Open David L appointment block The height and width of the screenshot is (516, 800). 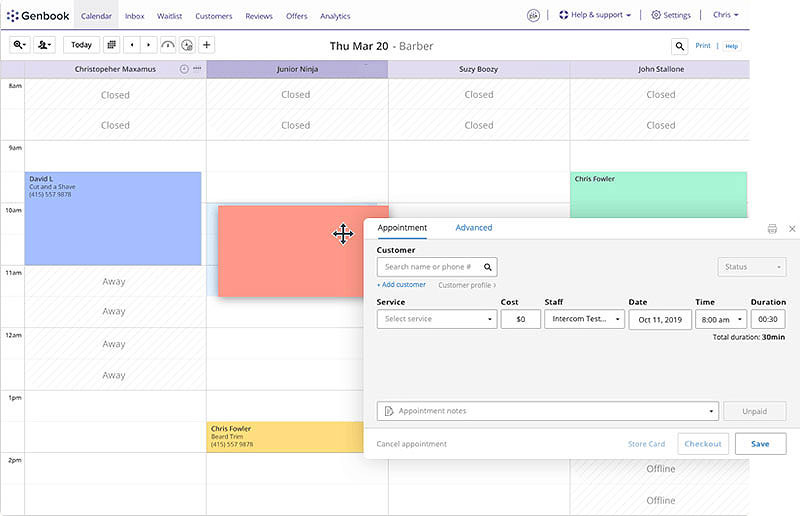113,218
